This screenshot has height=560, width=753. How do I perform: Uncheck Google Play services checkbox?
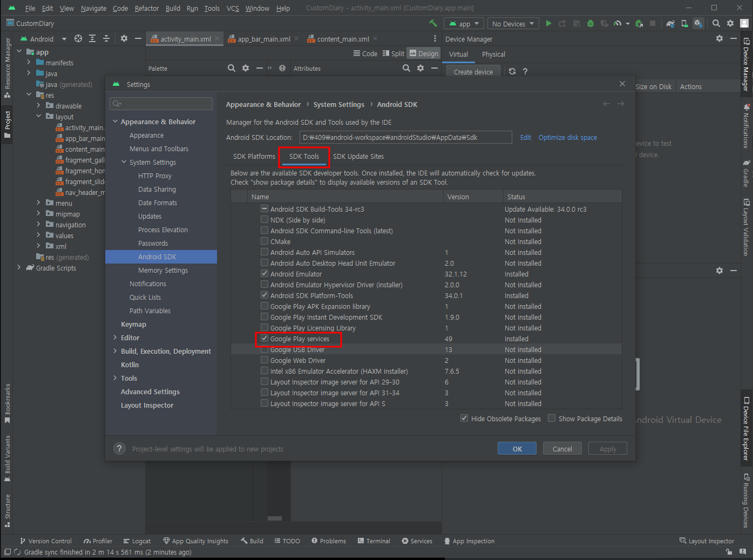tap(264, 339)
